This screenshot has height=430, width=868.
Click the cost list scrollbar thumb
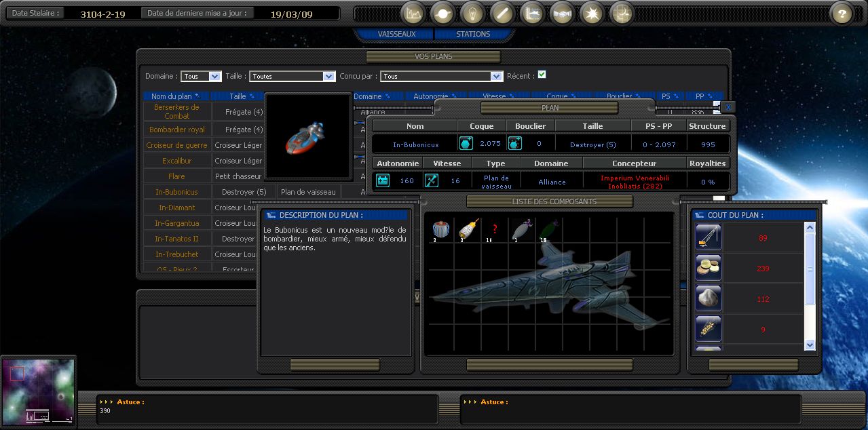(810, 269)
